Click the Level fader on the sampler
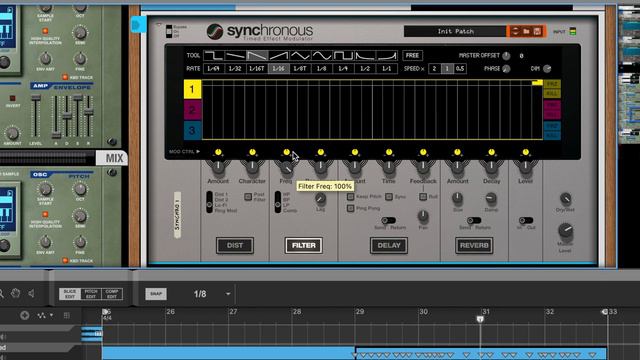 pos(36,98)
